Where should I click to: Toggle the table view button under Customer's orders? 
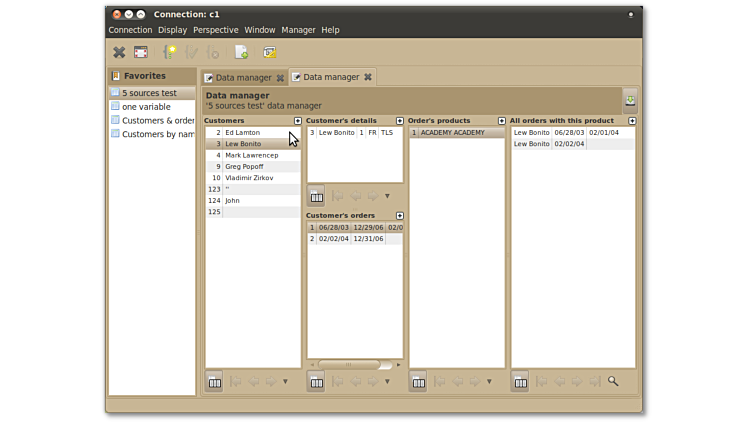pyautogui.click(x=316, y=381)
